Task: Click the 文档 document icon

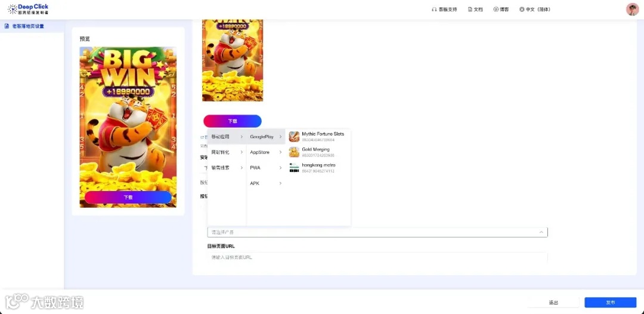Action: click(470, 10)
